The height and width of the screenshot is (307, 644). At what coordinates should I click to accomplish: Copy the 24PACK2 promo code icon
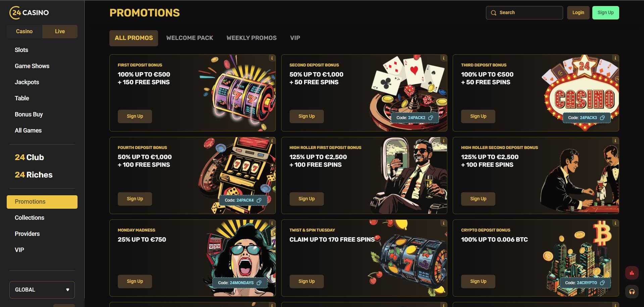431,118
